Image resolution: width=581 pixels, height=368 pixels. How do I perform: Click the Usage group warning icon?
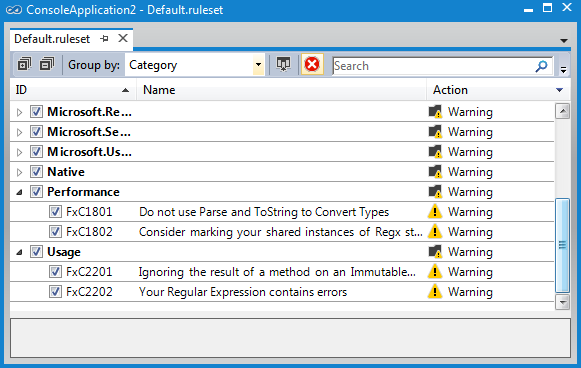click(435, 252)
